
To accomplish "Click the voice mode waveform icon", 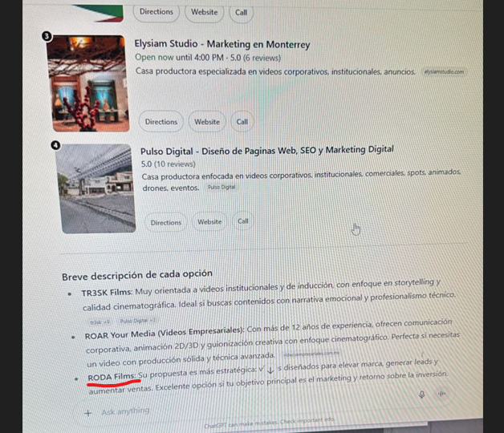I will point(441,394).
